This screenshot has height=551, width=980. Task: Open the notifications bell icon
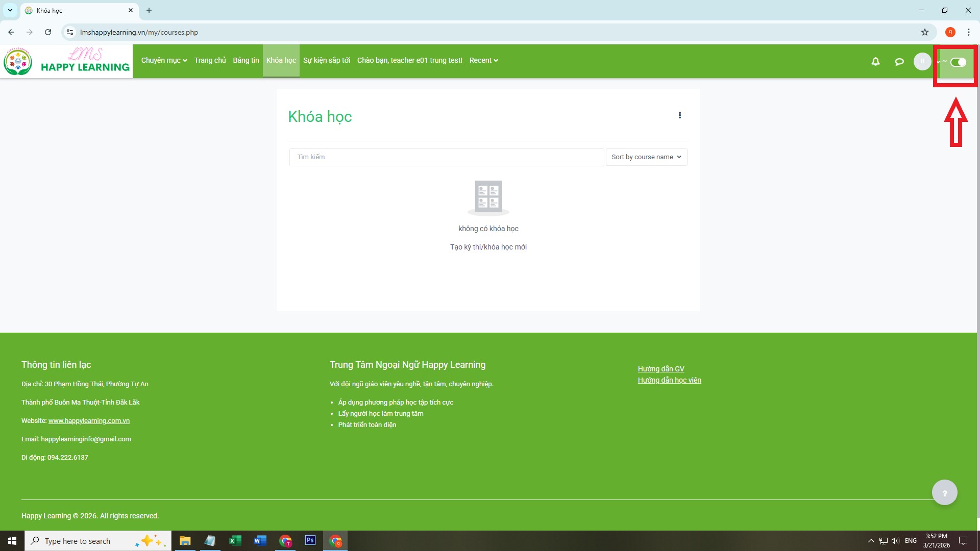pyautogui.click(x=875, y=62)
